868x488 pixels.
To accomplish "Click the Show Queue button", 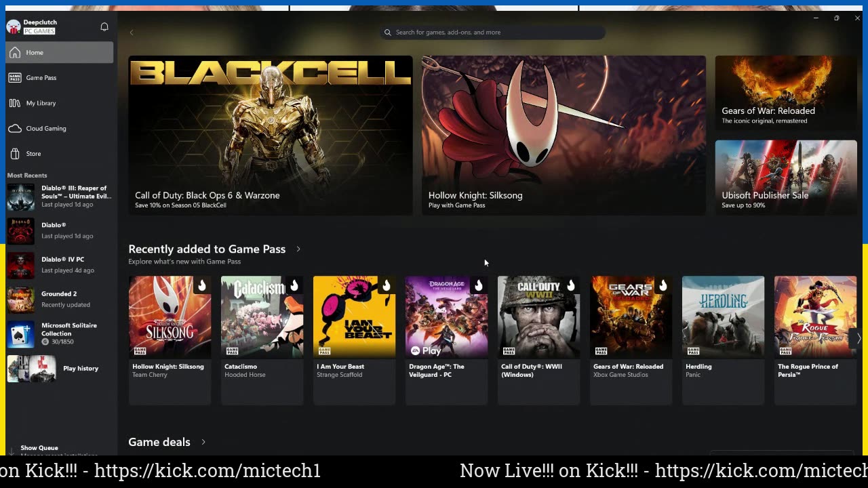I will (x=39, y=448).
